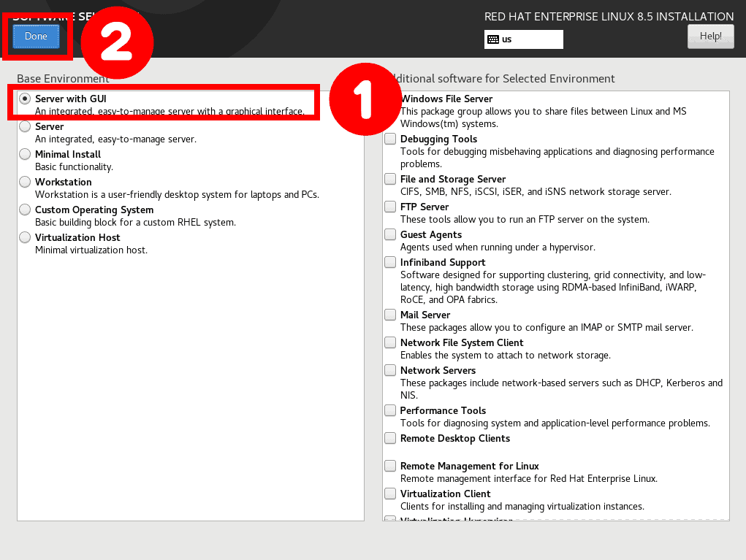Screen dimensions: 746x560
Task: Click the Done button
Action: (x=36, y=36)
